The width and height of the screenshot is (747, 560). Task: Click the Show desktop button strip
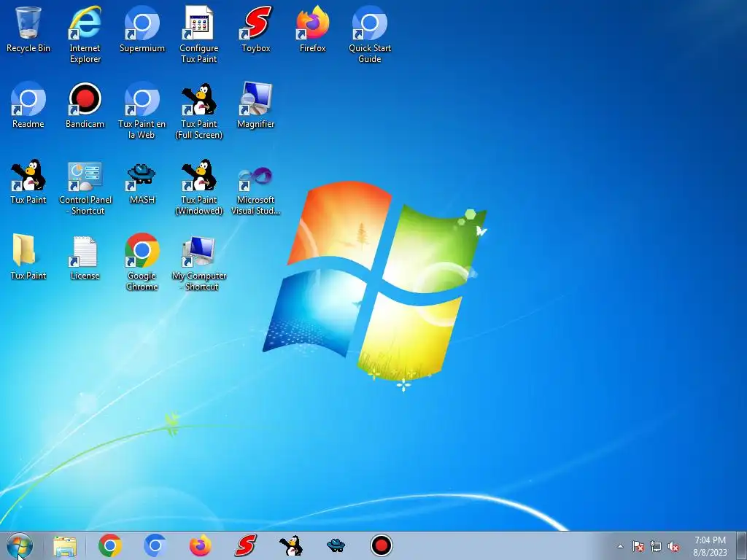(x=742, y=545)
